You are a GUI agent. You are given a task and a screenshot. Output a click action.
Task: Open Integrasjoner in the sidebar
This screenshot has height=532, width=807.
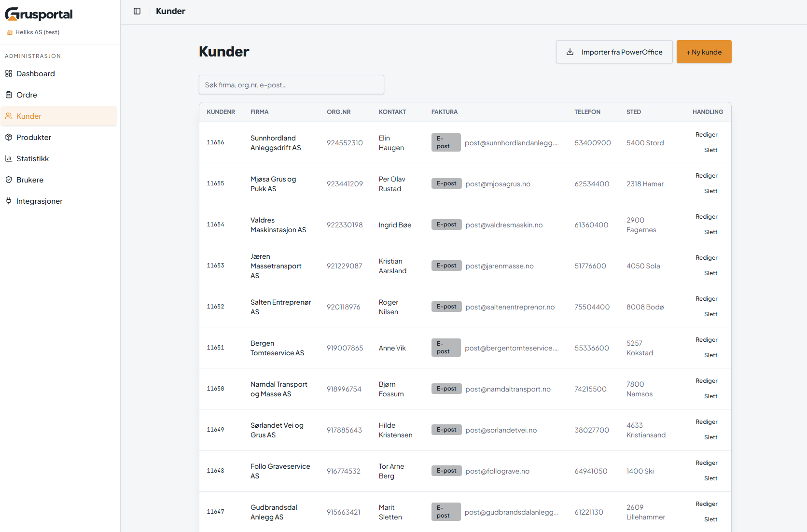(x=58, y=201)
